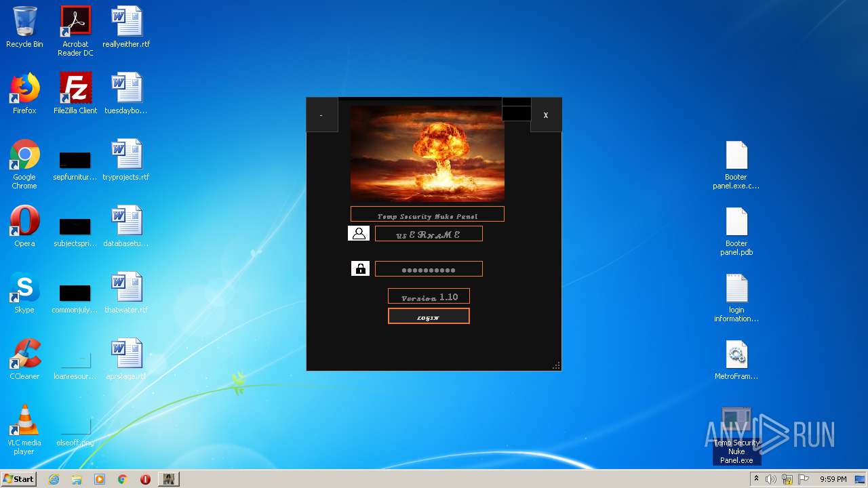868x488 pixels.
Task: Switch to Nuke Panel taskbar button
Action: (x=169, y=479)
